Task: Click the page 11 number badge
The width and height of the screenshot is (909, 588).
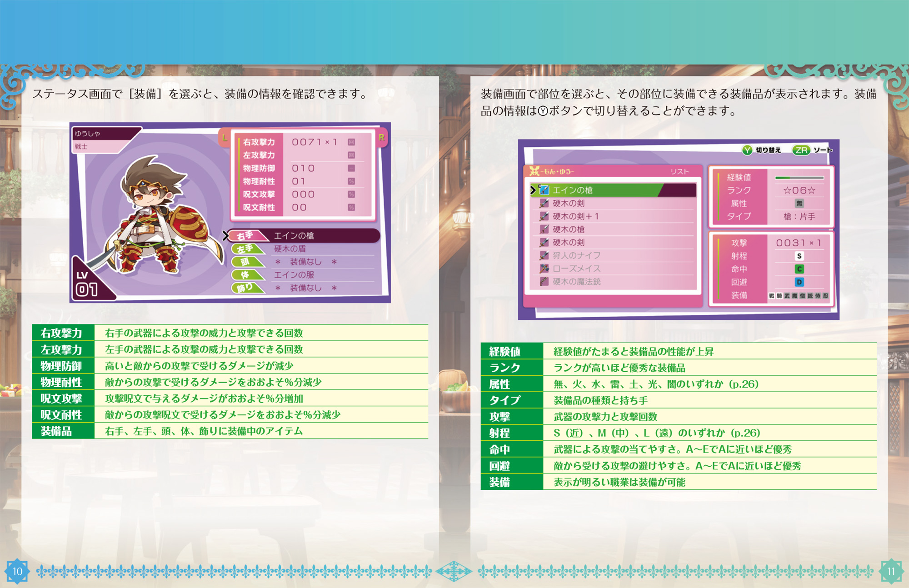Action: pyautogui.click(x=891, y=571)
